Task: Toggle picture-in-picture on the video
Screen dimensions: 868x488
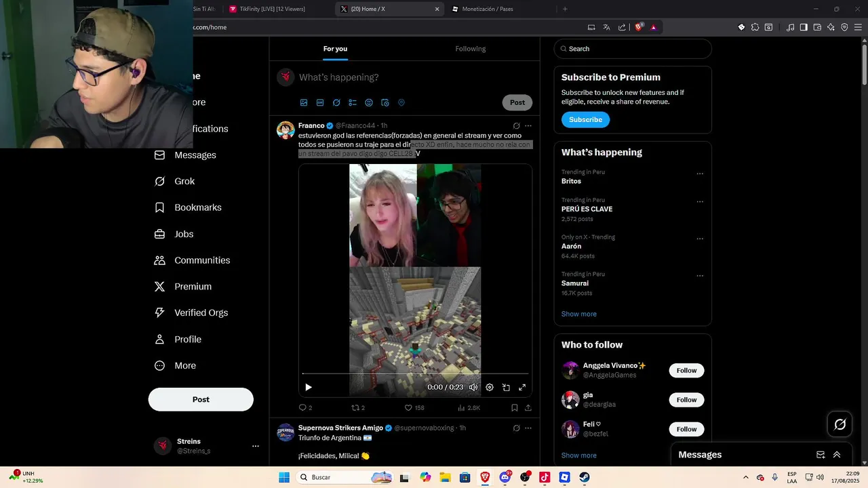Action: click(506, 387)
